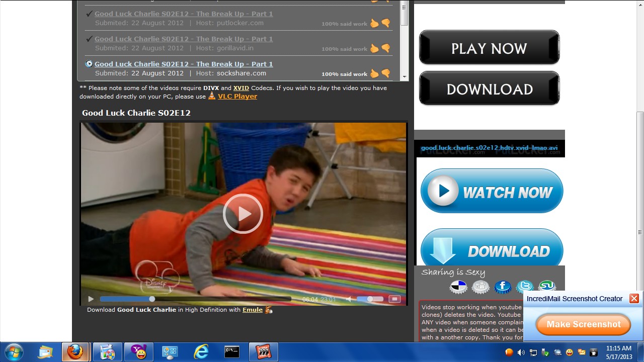The width and height of the screenshot is (644, 362).
Task: Toggle fullscreen on the video player
Action: coord(394,299)
